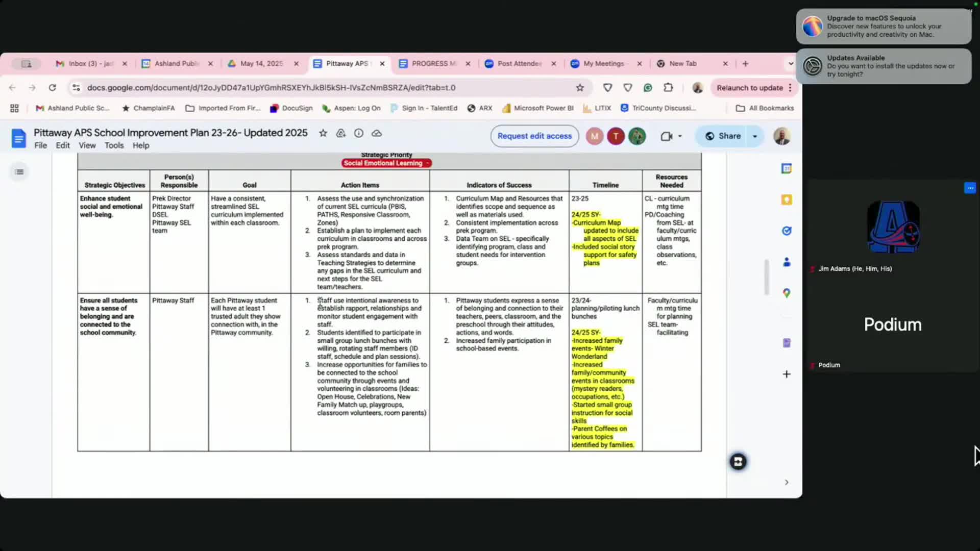Open Contacts in the side panel
Image resolution: width=980 pixels, height=551 pixels.
point(787,262)
